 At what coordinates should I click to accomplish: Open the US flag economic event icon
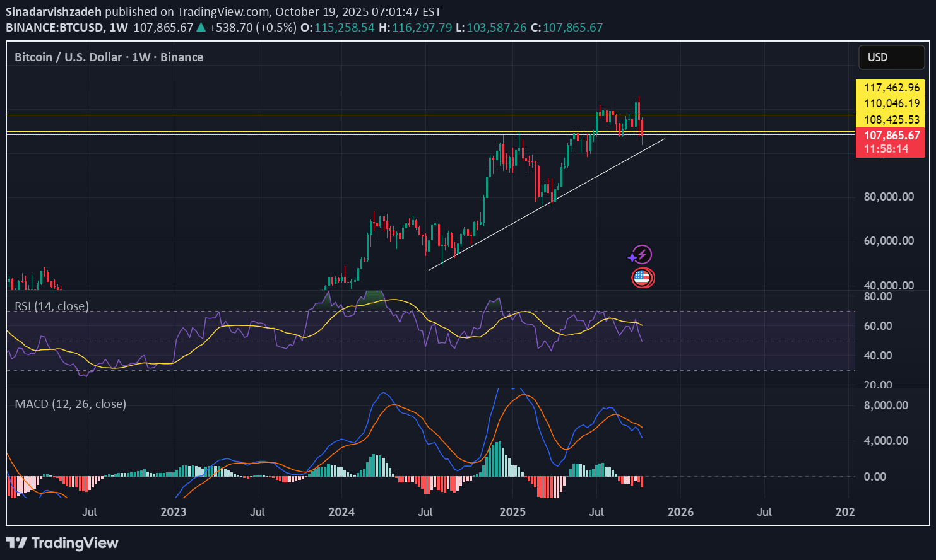click(x=643, y=277)
